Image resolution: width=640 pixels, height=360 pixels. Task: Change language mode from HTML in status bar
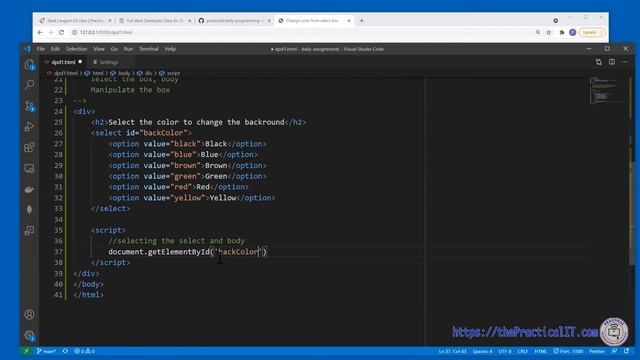(x=540, y=351)
